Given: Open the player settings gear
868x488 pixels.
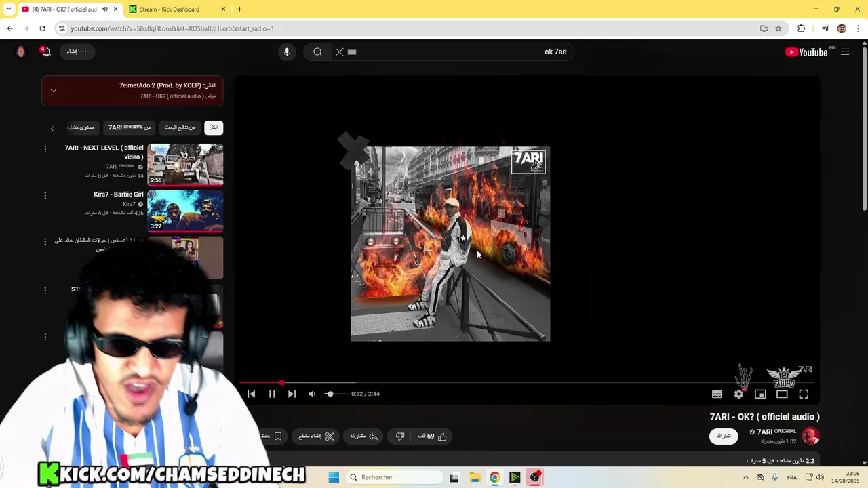Looking at the screenshot, I should (x=738, y=394).
